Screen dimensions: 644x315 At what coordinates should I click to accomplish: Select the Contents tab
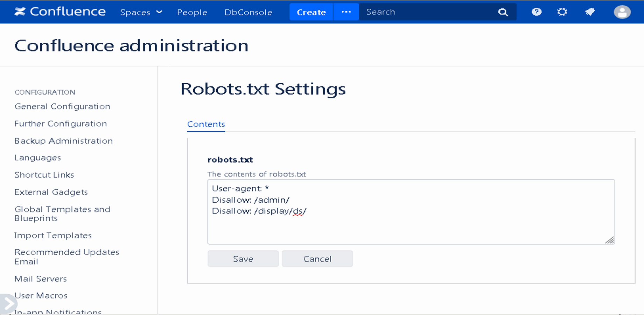(x=206, y=124)
